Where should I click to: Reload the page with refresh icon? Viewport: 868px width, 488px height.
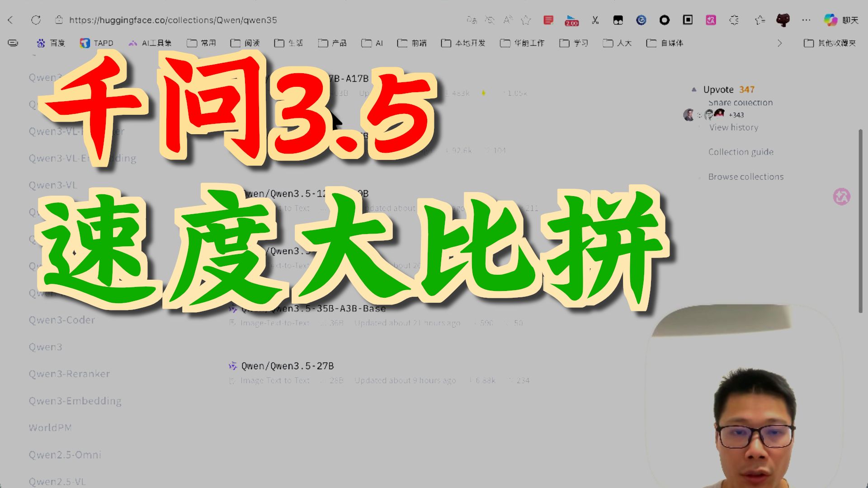pyautogui.click(x=36, y=20)
